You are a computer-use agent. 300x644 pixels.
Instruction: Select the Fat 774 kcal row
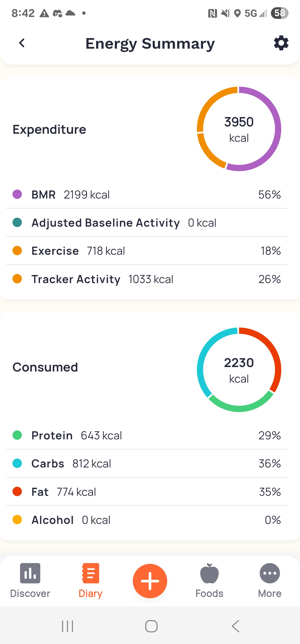tap(147, 492)
